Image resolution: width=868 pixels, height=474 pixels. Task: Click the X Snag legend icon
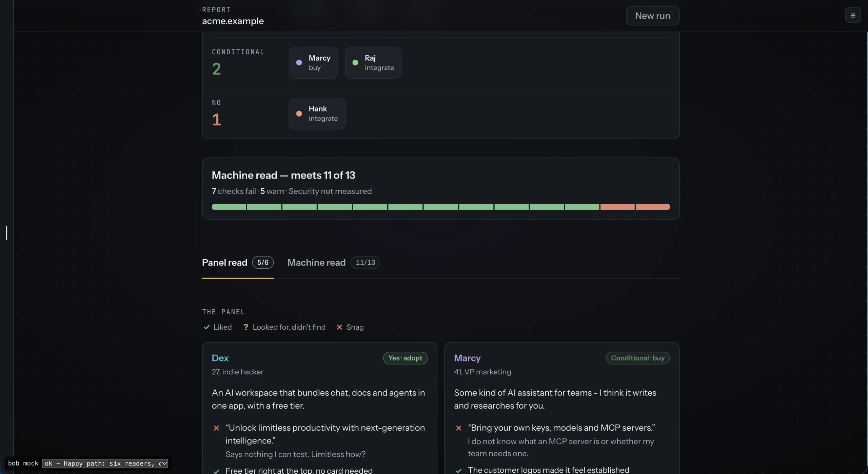339,327
